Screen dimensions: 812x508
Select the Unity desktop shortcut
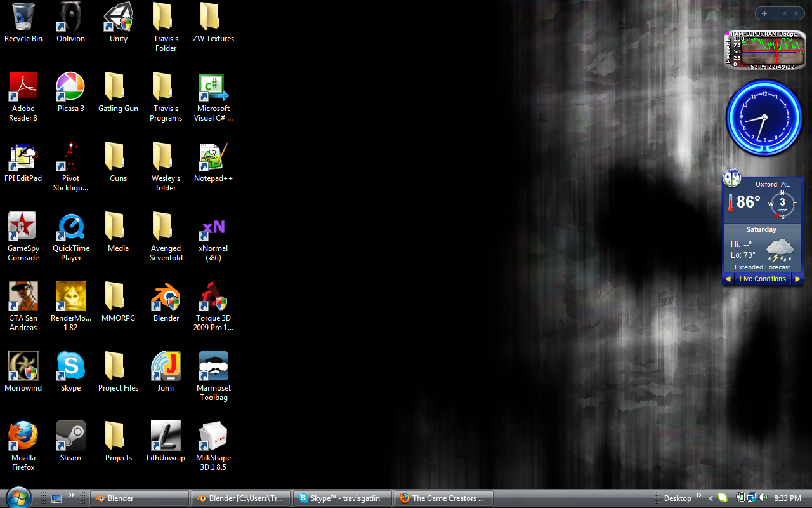click(118, 22)
